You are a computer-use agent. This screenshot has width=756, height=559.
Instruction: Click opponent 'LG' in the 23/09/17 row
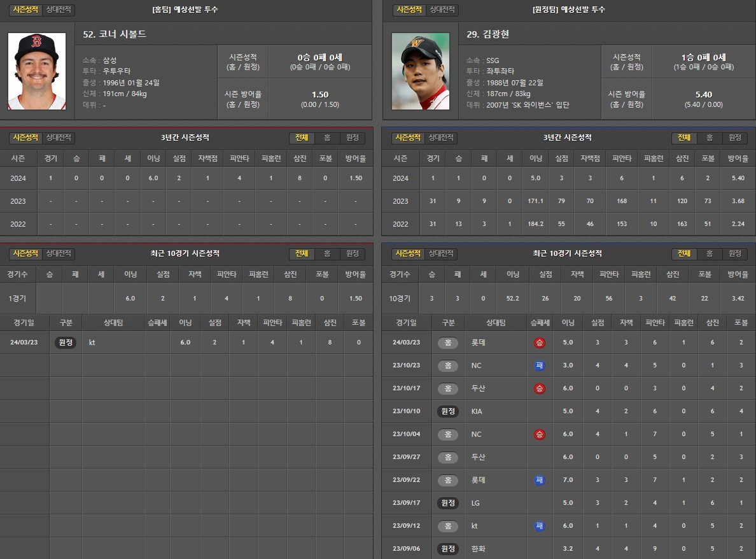[x=475, y=503]
